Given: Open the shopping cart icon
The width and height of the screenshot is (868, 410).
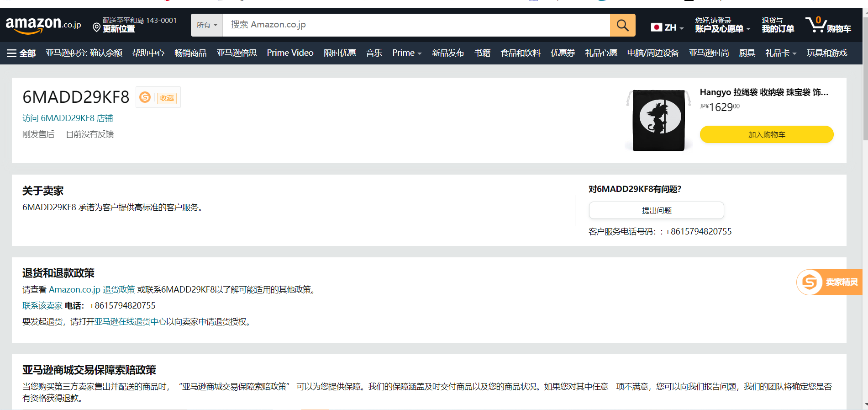Looking at the screenshot, I should [x=815, y=25].
